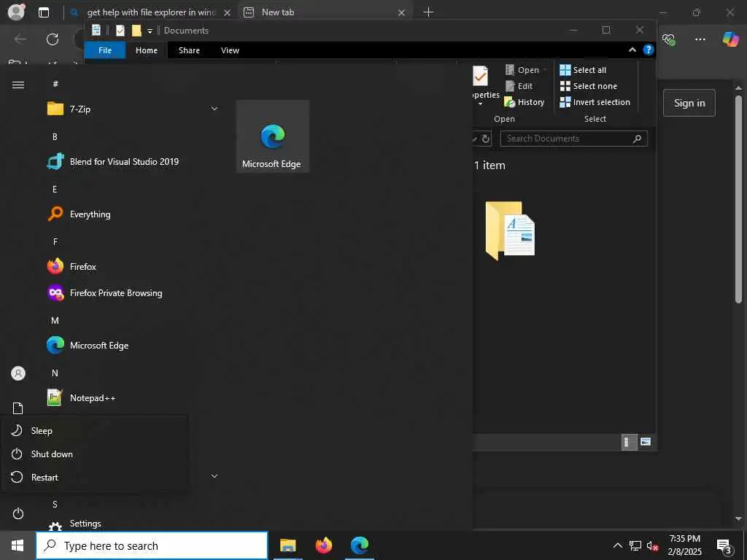Viewport: 747px width, 560px height.
Task: Choose Sleep from the power menu
Action: pyautogui.click(x=94, y=430)
